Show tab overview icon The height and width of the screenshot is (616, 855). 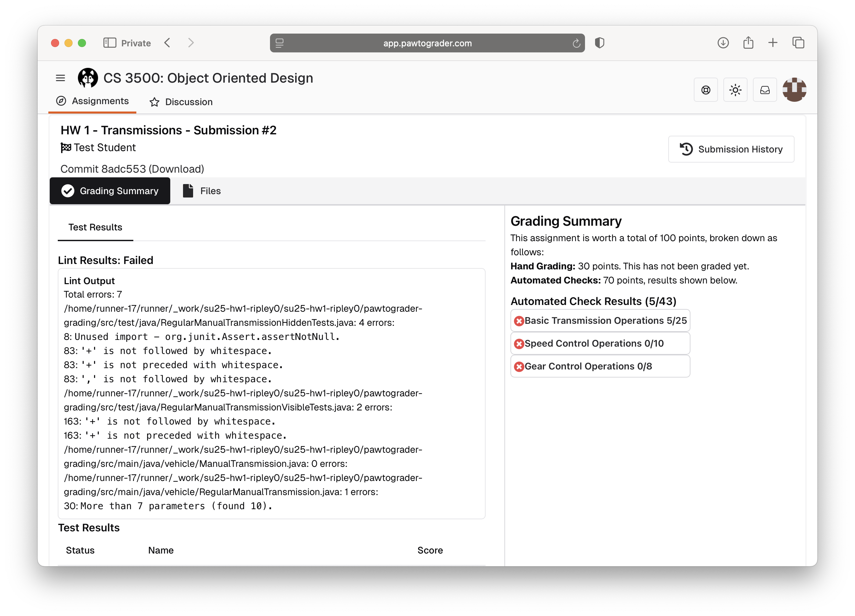(x=798, y=43)
